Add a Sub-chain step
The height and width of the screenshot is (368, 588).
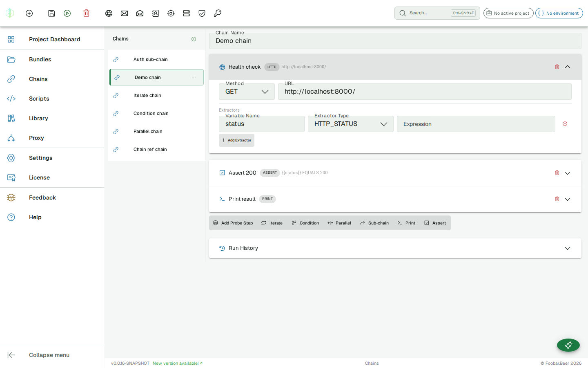[x=374, y=223]
